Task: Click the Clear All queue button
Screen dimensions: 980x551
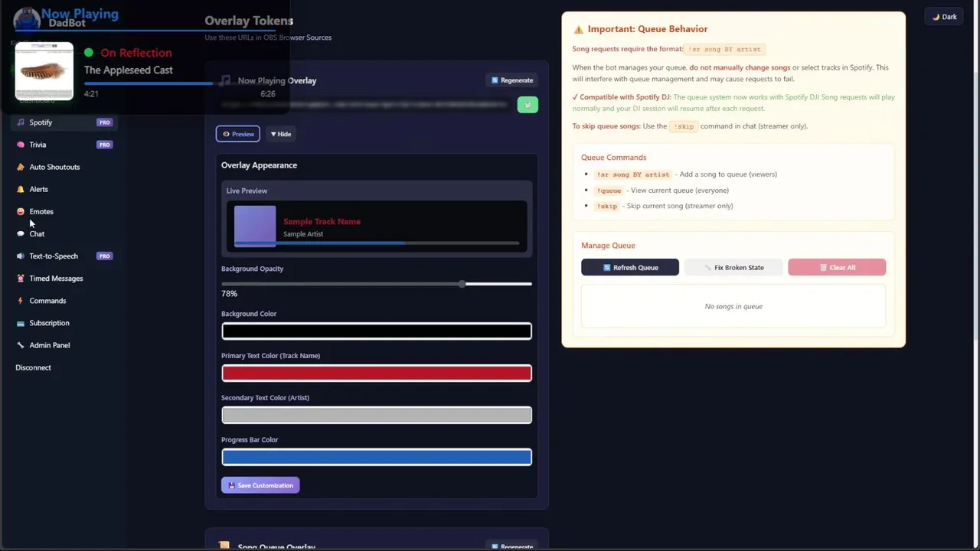Action: 837,267
